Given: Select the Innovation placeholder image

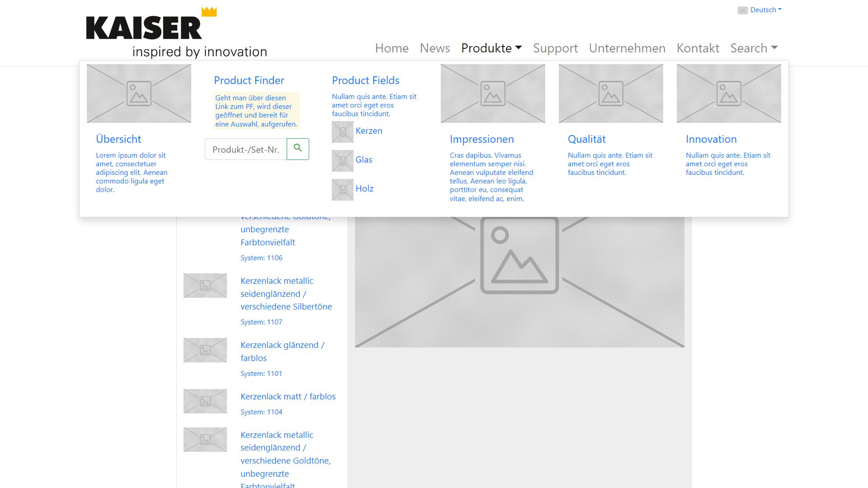Looking at the screenshot, I should coord(728,94).
